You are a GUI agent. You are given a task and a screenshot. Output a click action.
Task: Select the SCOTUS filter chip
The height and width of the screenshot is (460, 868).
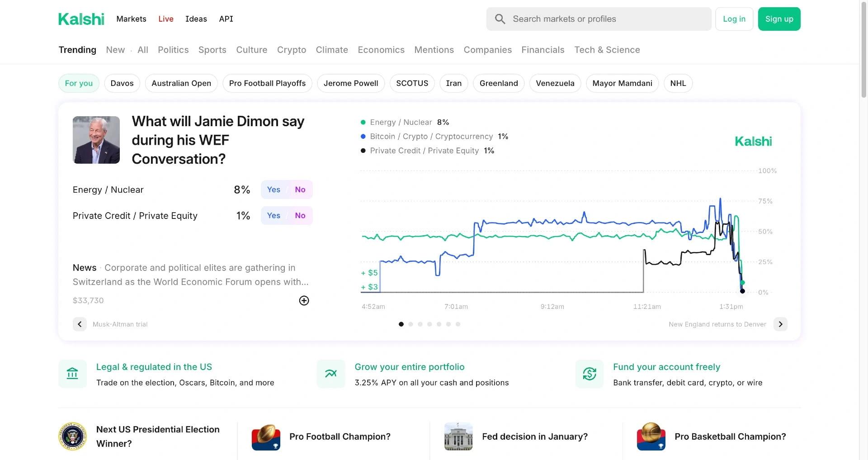[x=412, y=83]
